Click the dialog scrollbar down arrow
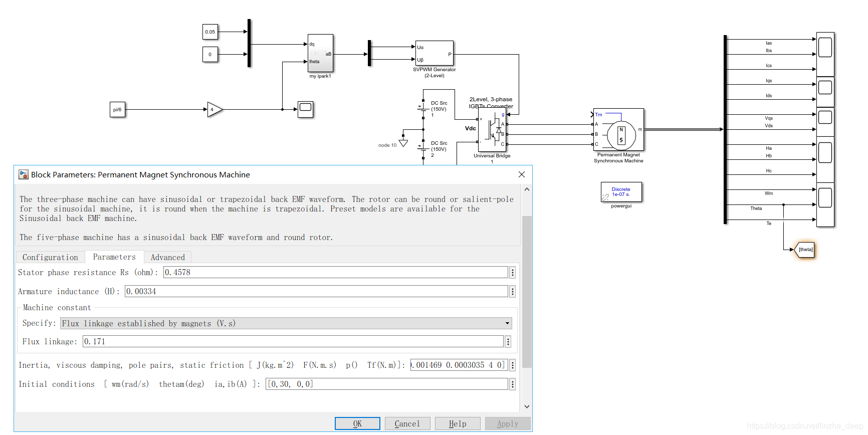 [x=527, y=406]
